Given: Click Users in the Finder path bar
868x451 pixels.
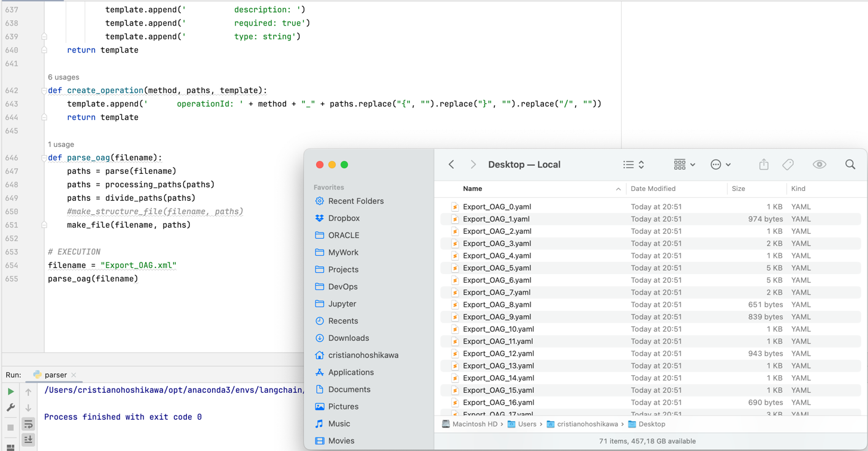Looking at the screenshot, I should tap(526, 424).
